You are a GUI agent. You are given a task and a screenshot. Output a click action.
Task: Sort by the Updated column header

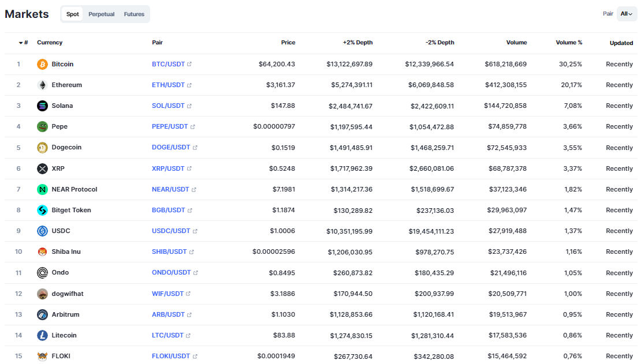pos(621,43)
